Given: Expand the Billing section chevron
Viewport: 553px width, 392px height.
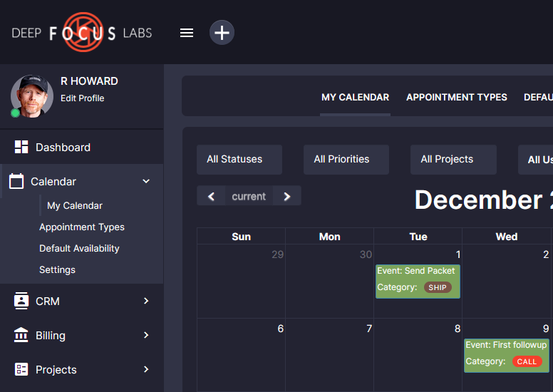Looking at the screenshot, I should (x=146, y=335).
